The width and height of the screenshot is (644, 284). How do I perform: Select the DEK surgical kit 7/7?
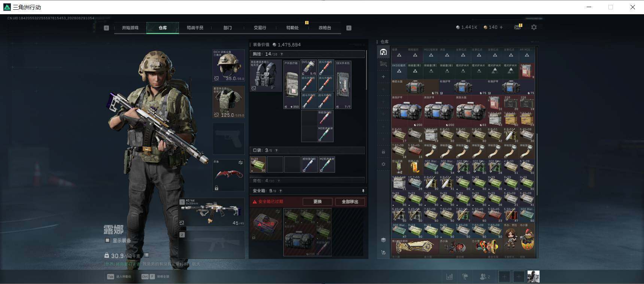coord(343,85)
